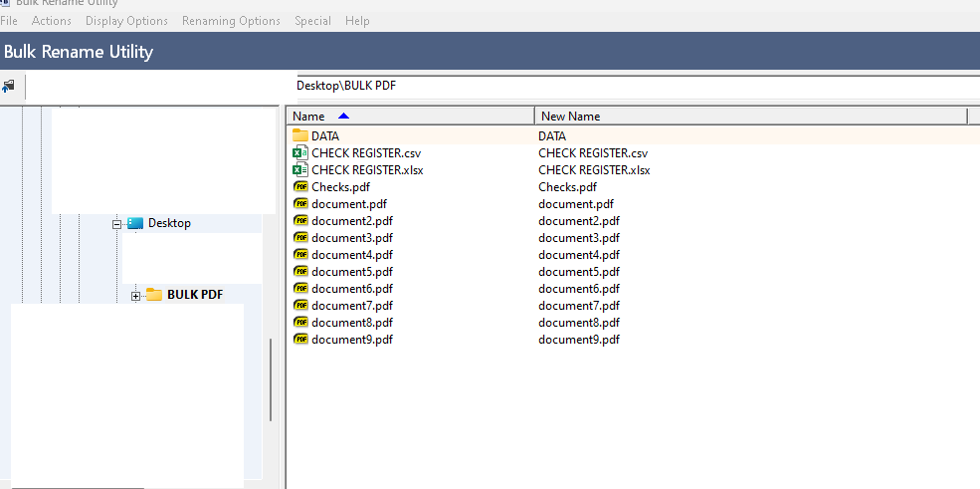Select document6.pdf in the Name column

[x=352, y=288]
